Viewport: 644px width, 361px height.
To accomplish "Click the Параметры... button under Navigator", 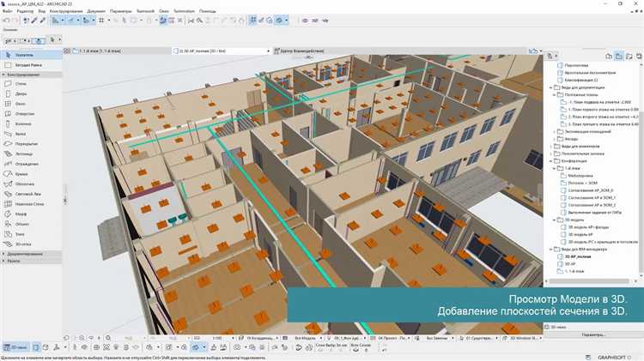I will (x=593, y=335).
